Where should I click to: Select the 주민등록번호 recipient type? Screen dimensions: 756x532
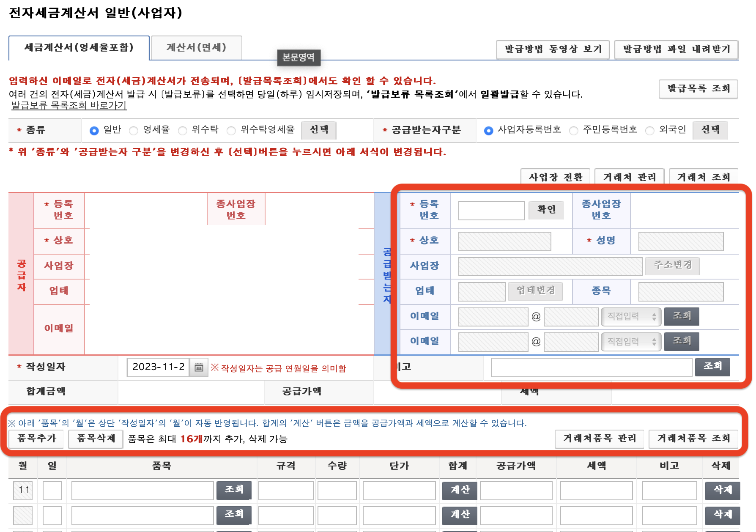coord(574,130)
